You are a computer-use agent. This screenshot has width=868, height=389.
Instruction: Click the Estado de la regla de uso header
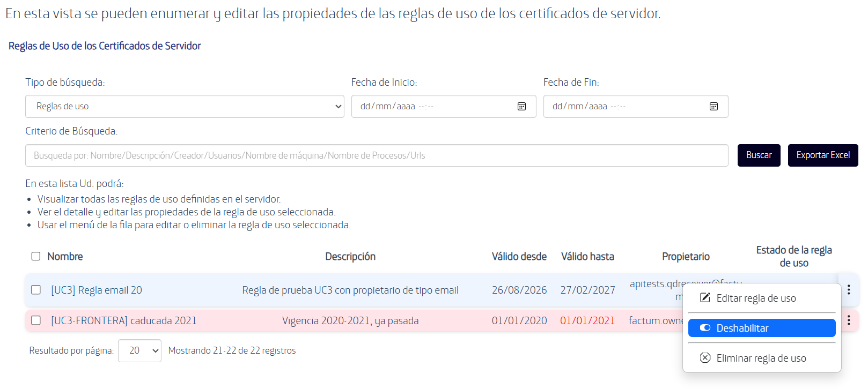click(x=794, y=257)
